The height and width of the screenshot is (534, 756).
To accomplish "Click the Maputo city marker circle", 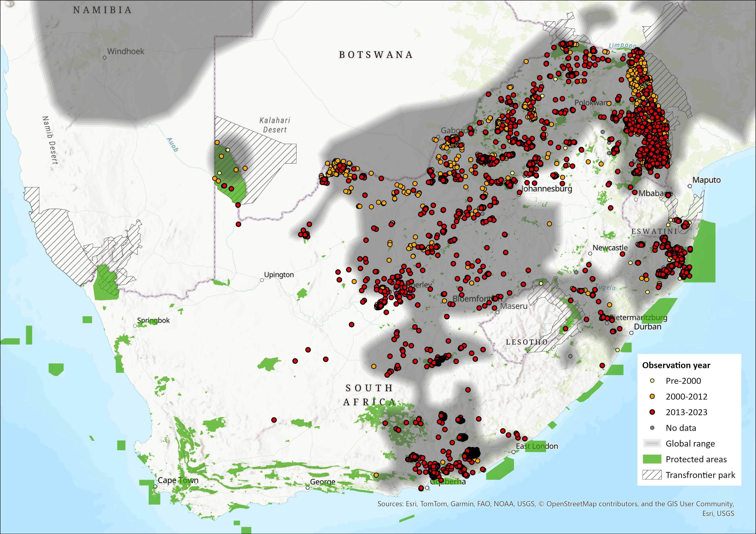I will click(x=690, y=186).
